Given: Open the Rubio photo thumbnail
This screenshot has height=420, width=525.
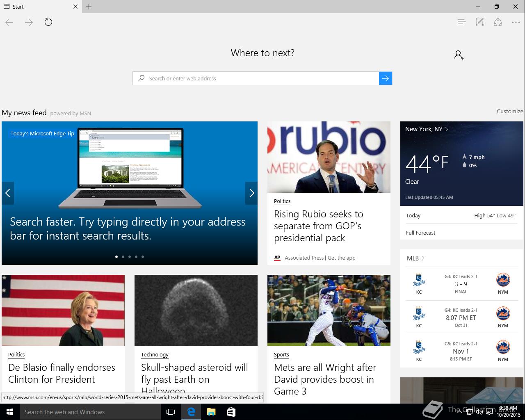Looking at the screenshot, I should pyautogui.click(x=329, y=157).
